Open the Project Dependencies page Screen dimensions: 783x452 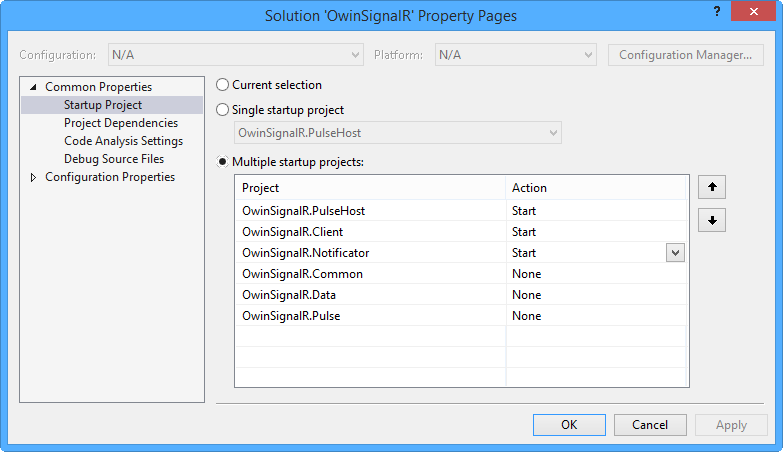tap(121, 123)
